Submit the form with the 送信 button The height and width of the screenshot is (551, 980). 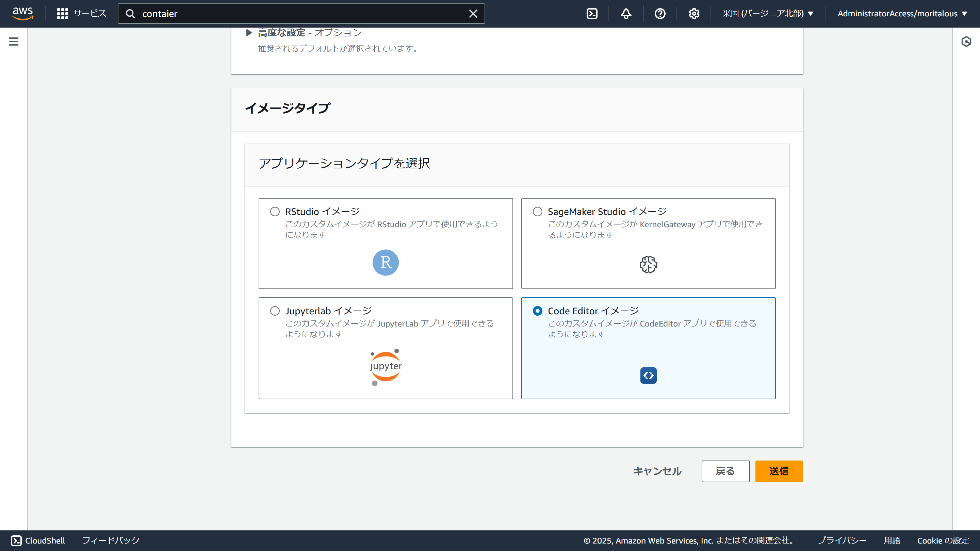[779, 471]
